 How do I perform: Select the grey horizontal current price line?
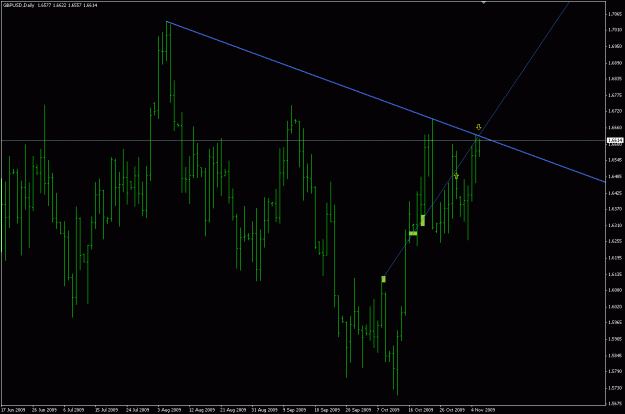[x=303, y=140]
